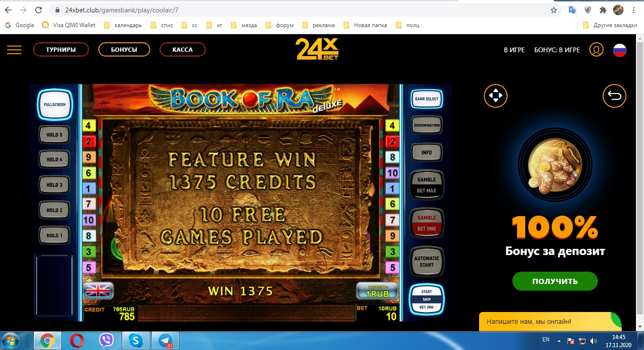
Task: Open the Windows Start menu
Action: pos(10,341)
